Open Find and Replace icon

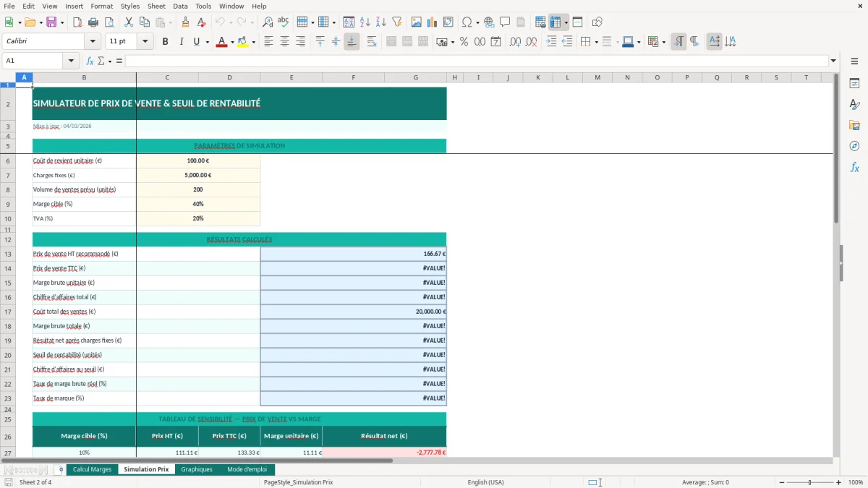(268, 22)
